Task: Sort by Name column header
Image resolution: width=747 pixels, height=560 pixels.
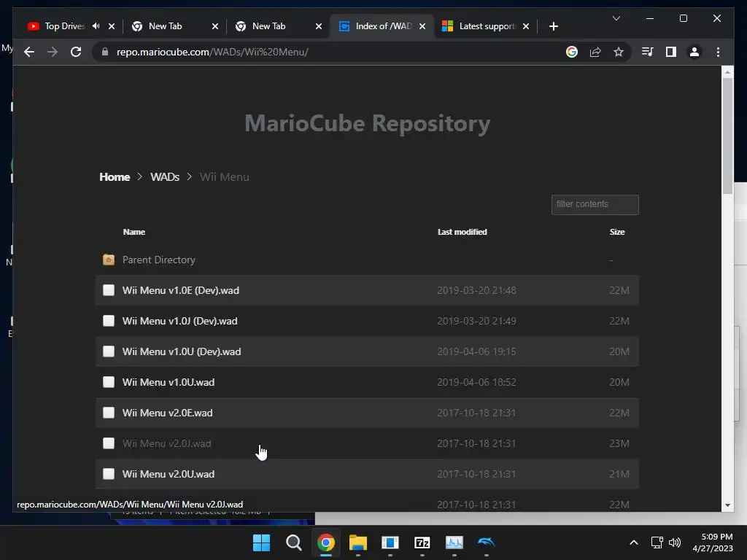Action: 134,232
